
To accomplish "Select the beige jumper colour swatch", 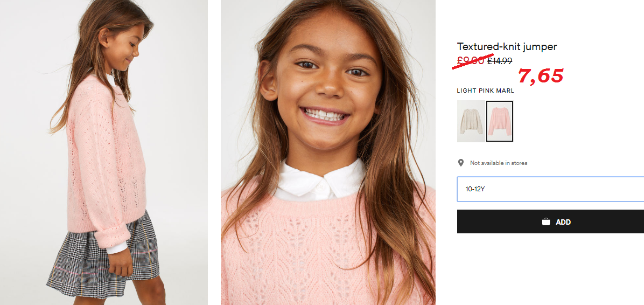I will (471, 121).
